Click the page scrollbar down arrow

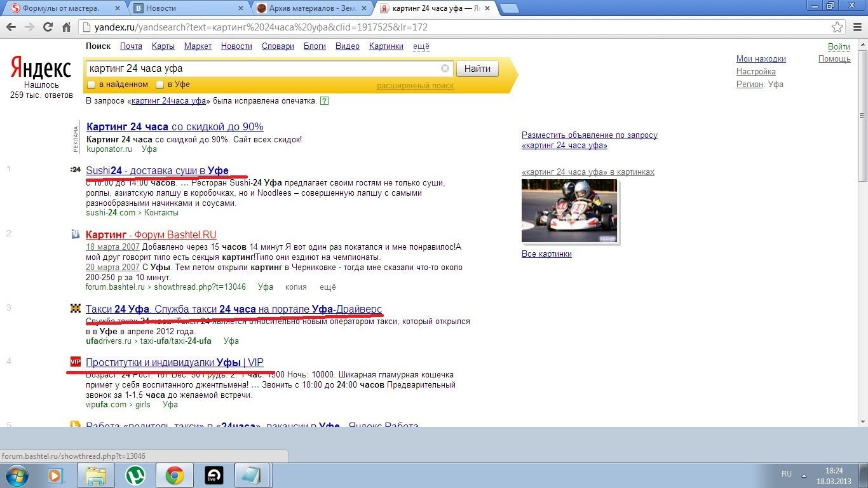(862, 421)
